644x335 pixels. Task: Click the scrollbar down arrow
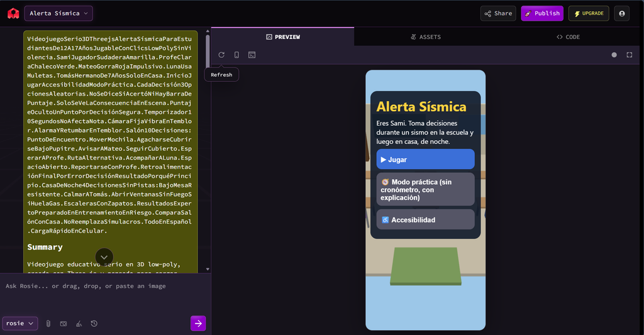[x=208, y=269]
